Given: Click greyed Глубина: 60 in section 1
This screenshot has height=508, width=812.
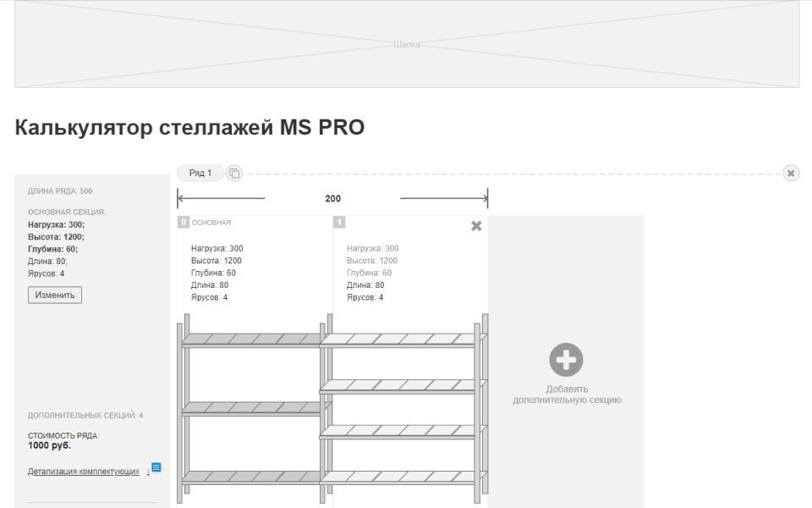Looking at the screenshot, I should (x=370, y=273).
